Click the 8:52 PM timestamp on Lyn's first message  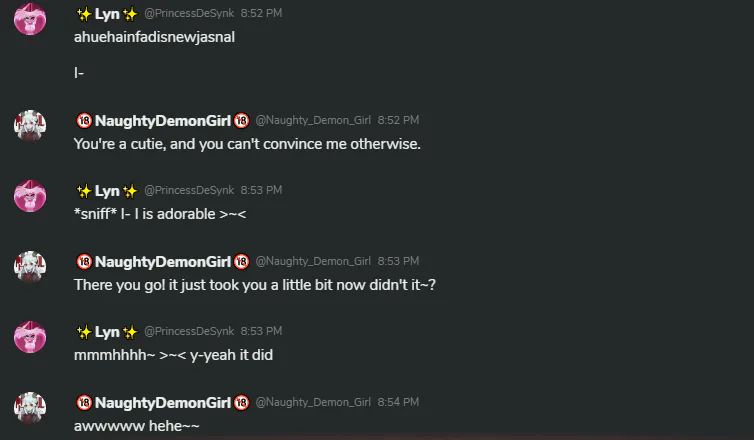click(x=261, y=13)
